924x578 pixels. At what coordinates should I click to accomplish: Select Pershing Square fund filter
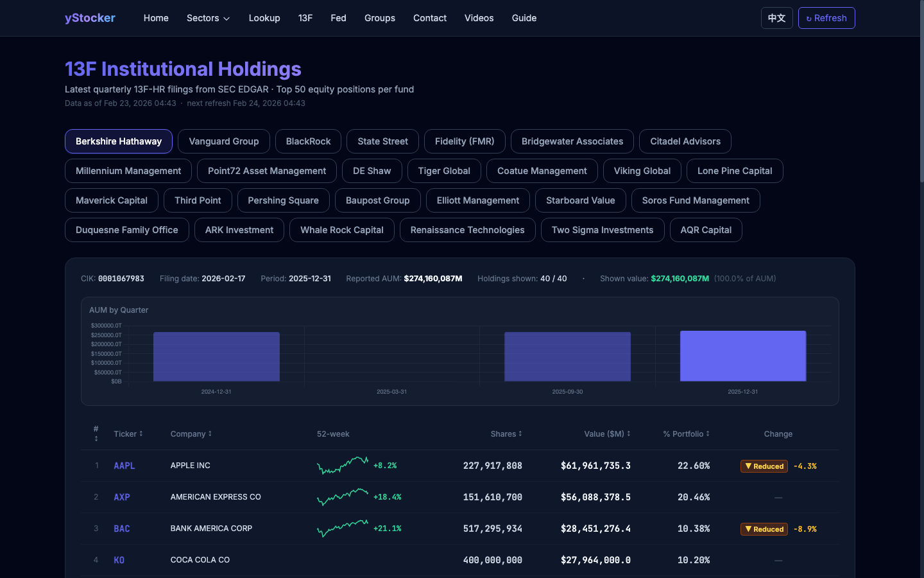pos(283,200)
